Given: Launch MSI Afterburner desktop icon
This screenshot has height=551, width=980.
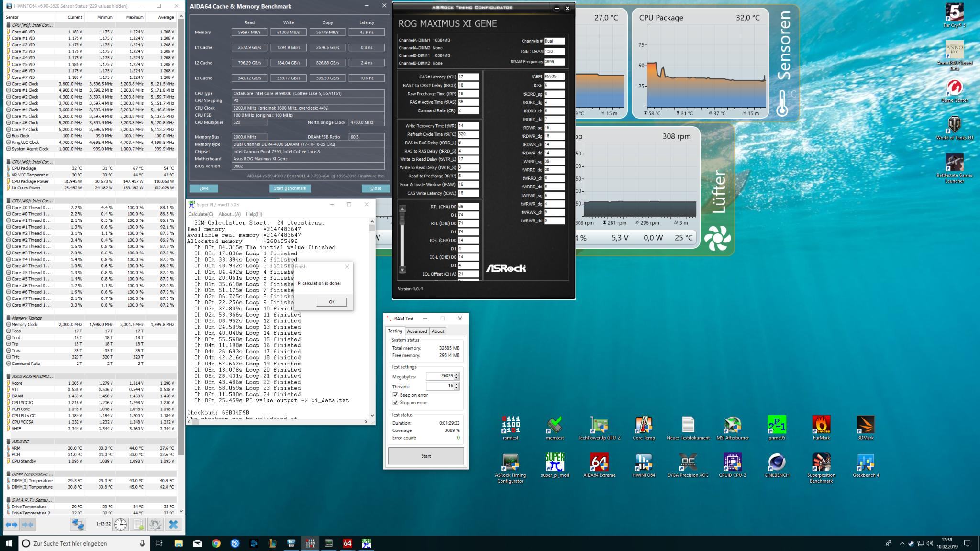Looking at the screenshot, I should point(732,428).
